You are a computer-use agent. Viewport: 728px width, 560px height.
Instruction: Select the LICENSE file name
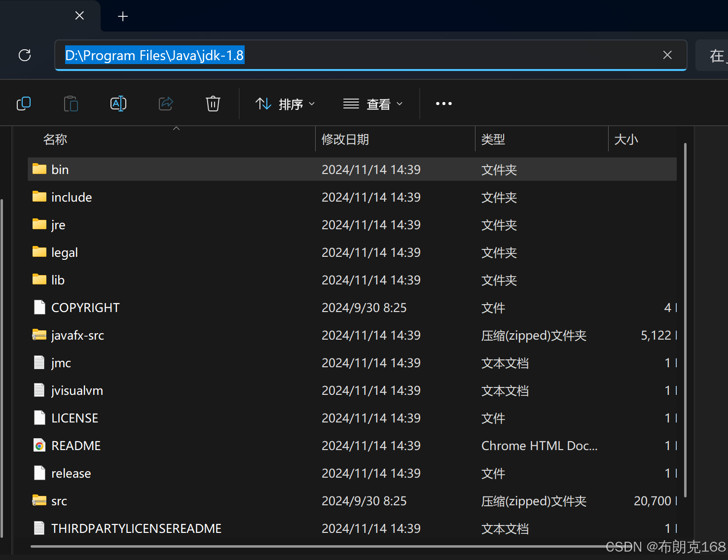pyautogui.click(x=74, y=418)
